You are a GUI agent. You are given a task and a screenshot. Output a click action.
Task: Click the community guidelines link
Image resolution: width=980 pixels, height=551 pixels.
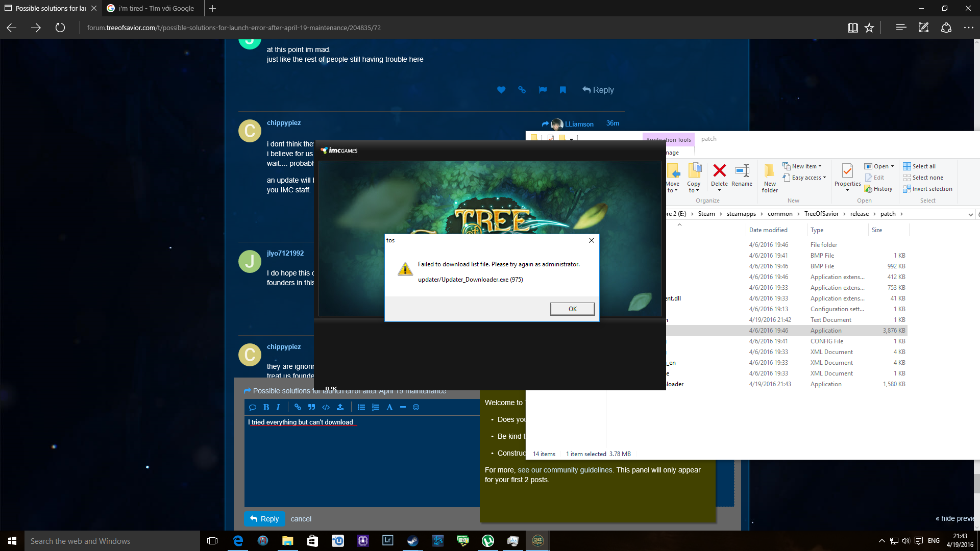tap(565, 470)
